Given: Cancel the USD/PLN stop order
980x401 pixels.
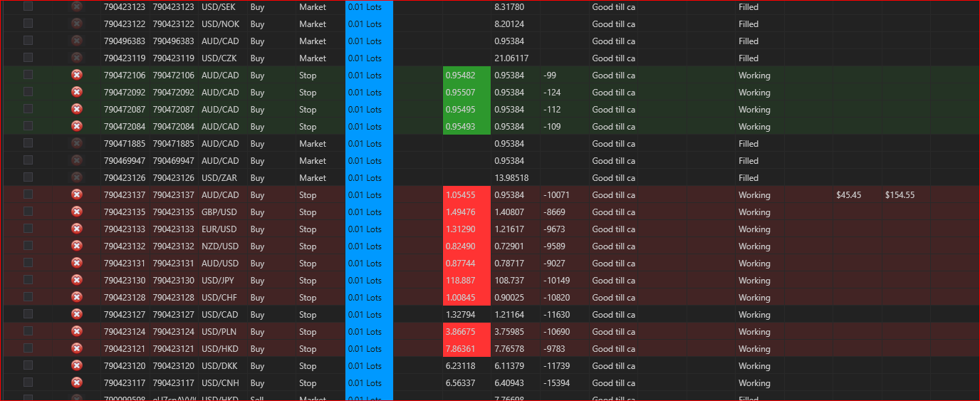Looking at the screenshot, I should pos(77,331).
